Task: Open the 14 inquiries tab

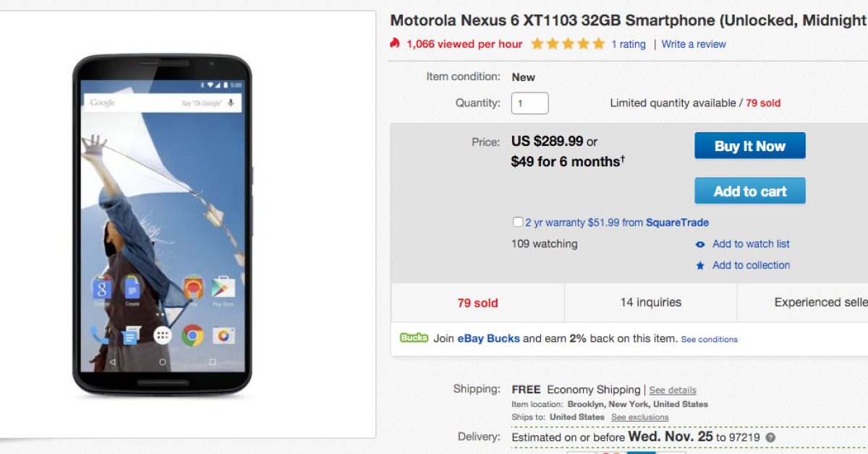Action: pyautogui.click(x=650, y=302)
